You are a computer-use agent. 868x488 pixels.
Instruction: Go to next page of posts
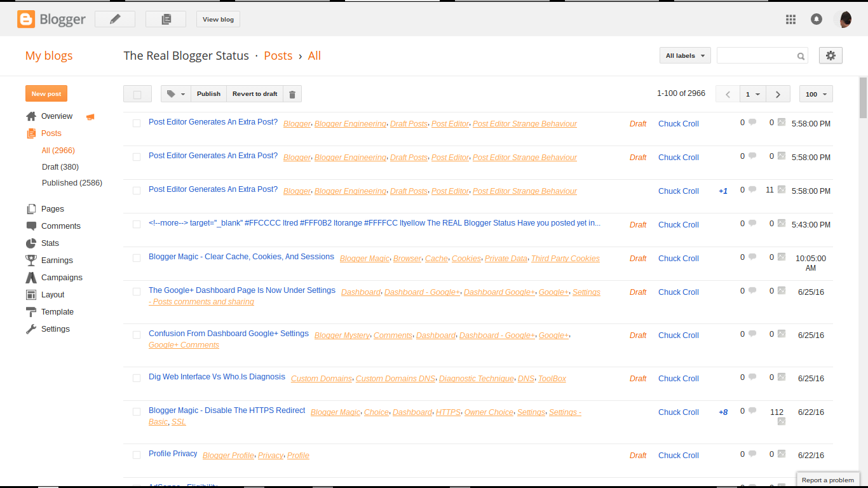778,94
